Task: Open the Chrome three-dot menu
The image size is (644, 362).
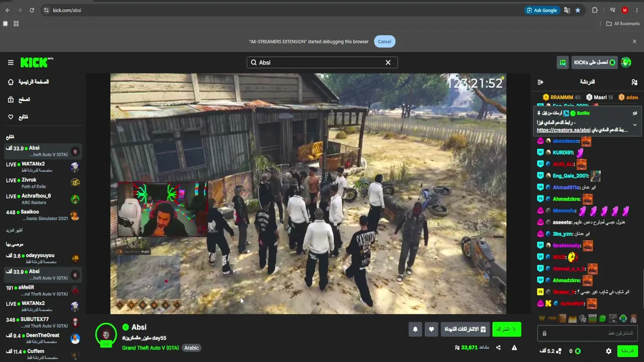Action: click(x=636, y=10)
